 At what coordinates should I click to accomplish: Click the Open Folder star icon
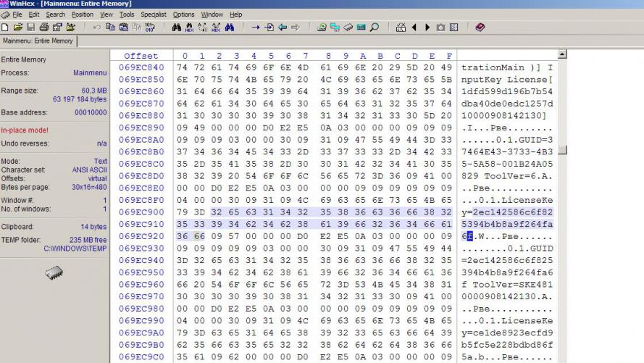pyautogui.click(x=71, y=28)
